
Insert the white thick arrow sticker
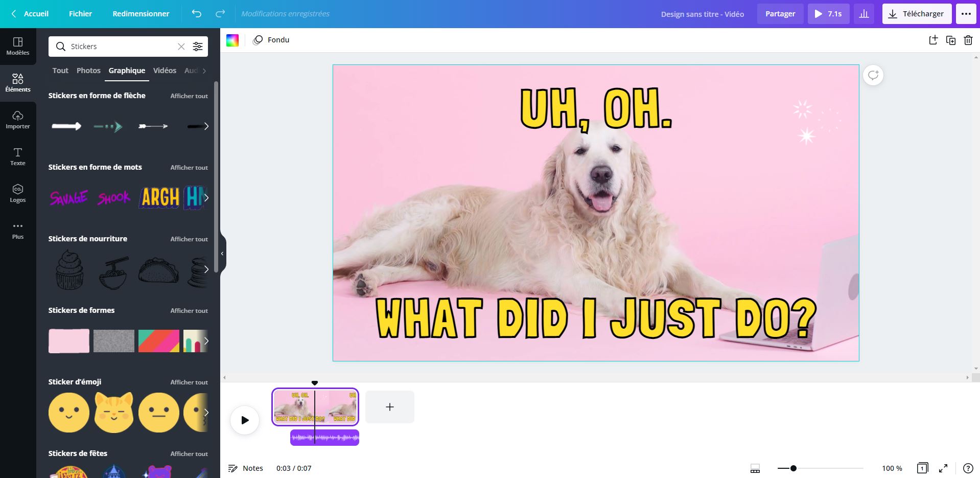(x=66, y=126)
